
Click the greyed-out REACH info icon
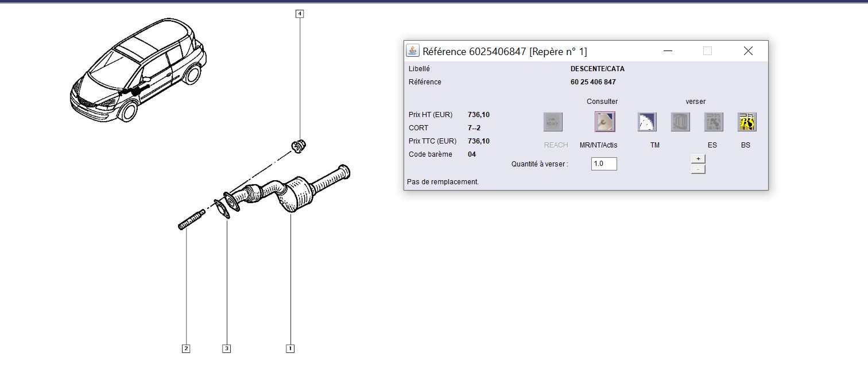click(x=553, y=122)
